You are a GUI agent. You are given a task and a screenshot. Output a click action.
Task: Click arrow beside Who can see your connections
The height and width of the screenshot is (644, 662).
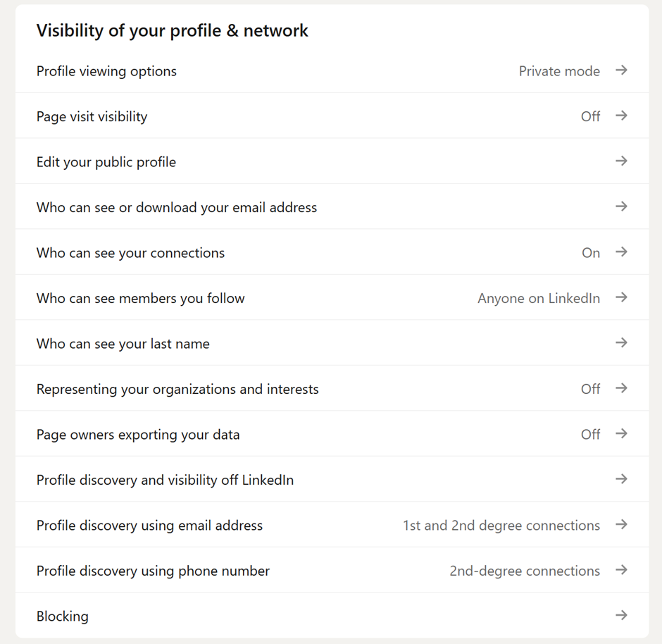pyautogui.click(x=621, y=252)
